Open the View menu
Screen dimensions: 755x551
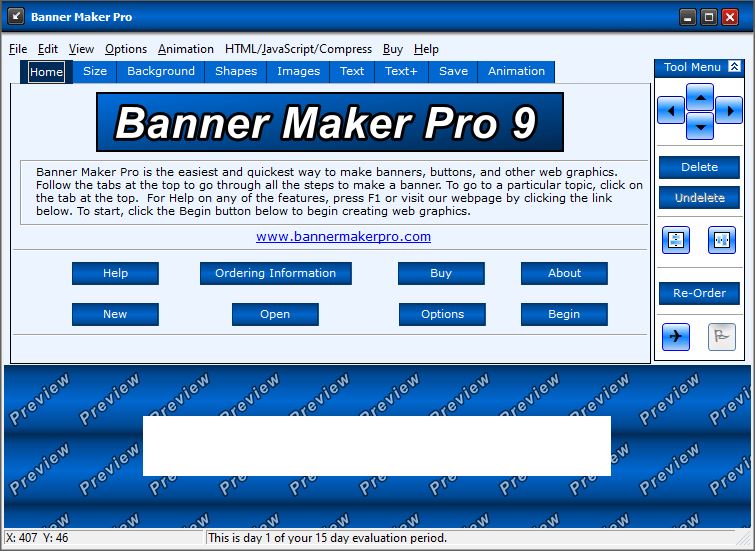(x=81, y=49)
